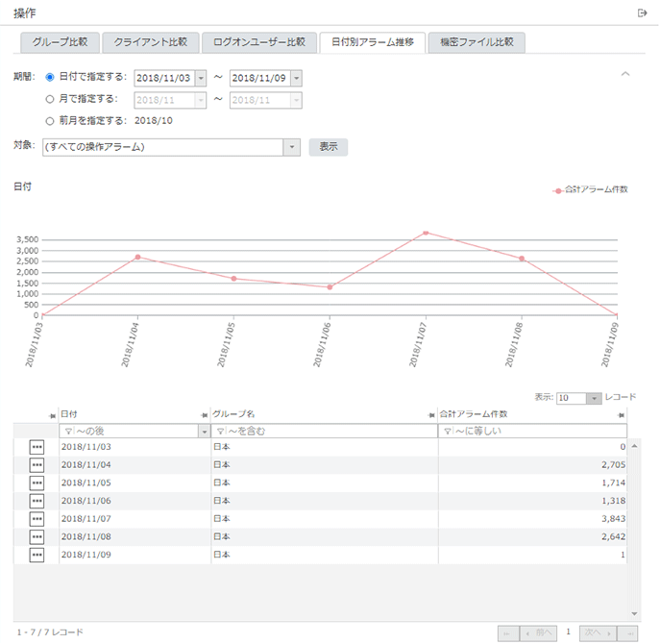
Task: Click the pin icon beside 合計アラーム件数 header
Action: point(621,414)
